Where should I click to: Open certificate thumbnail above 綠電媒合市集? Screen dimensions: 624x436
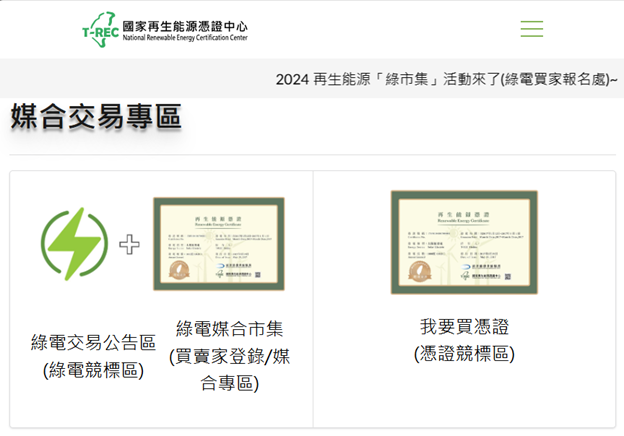pos(219,244)
